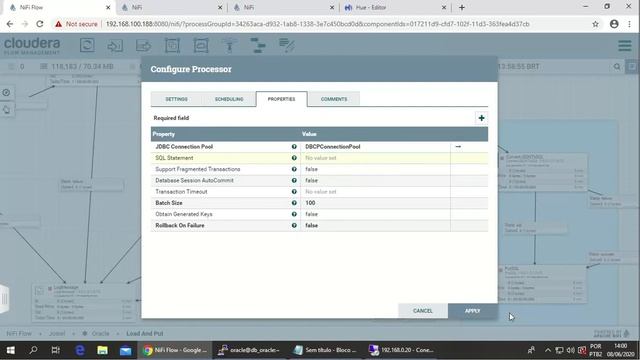Show help for Rollback On Failure

(x=294, y=225)
